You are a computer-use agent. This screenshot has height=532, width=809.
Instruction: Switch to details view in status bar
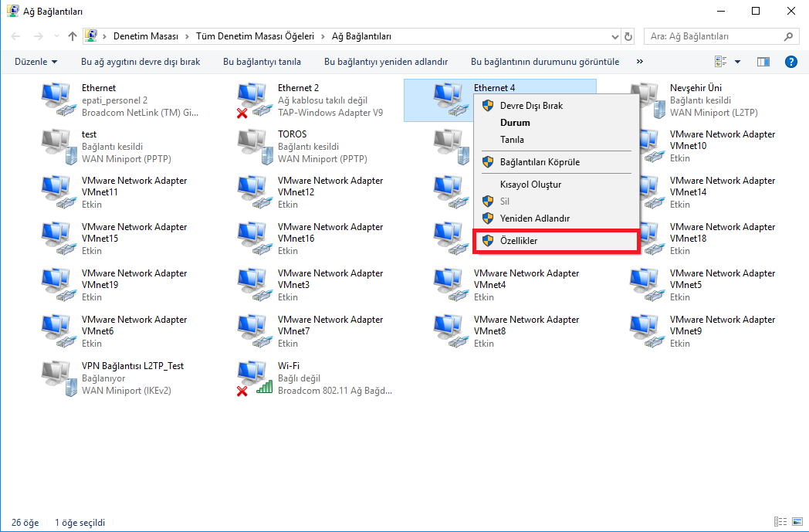click(779, 523)
